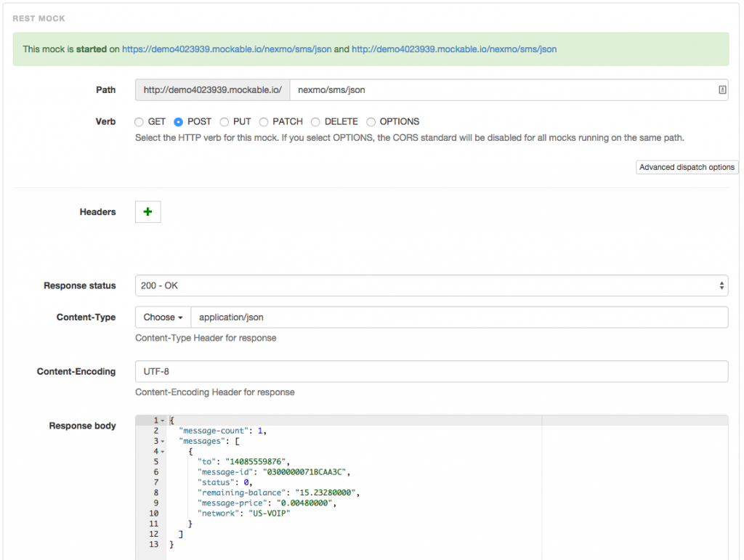Click Advanced dispatch options button
Screen dimensions: 744x560
(686, 167)
